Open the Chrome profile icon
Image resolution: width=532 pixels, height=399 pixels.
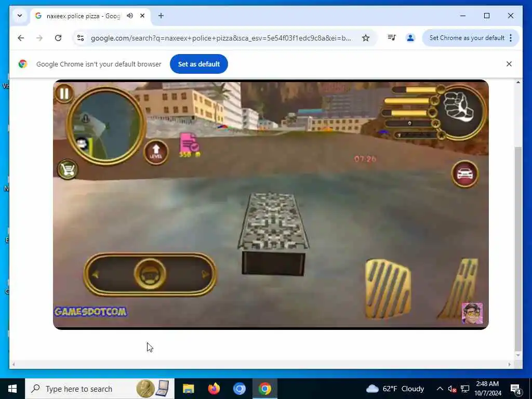click(x=410, y=37)
